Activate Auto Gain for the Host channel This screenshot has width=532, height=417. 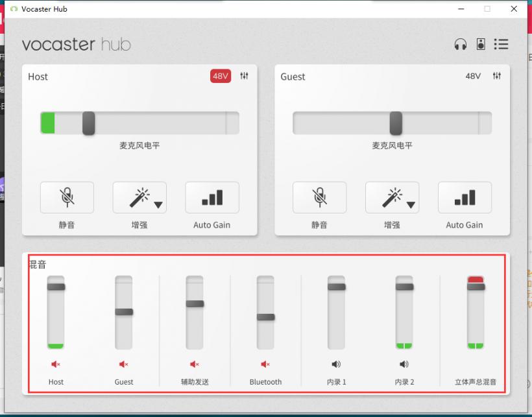point(212,197)
